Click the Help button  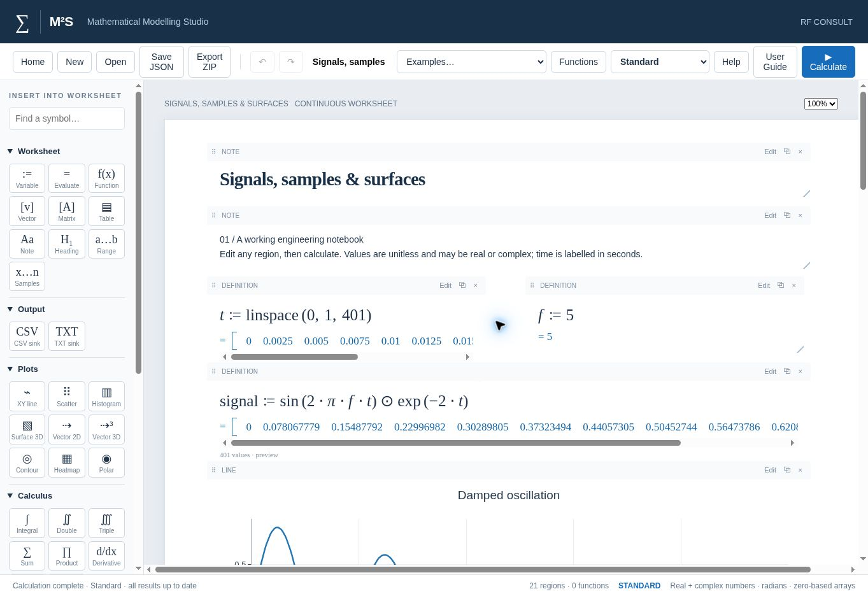pos(731,62)
